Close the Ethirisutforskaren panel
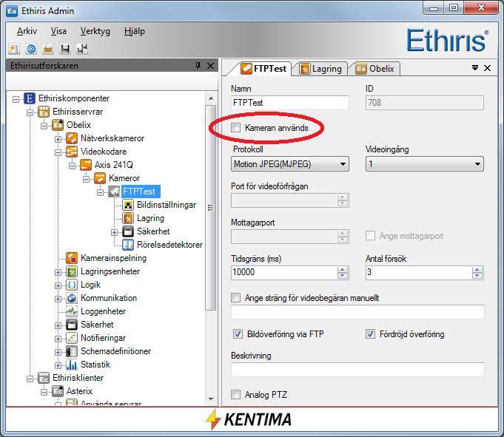Screen dimensions: 504x437 click(210, 66)
